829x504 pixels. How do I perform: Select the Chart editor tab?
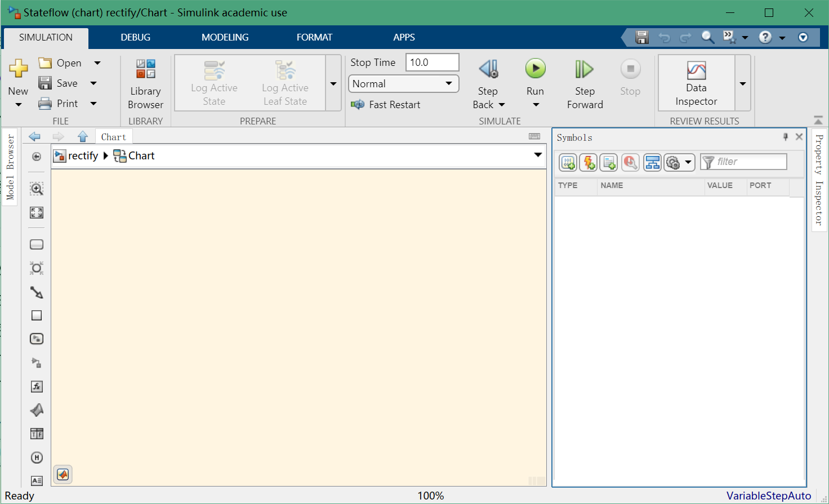[114, 137]
